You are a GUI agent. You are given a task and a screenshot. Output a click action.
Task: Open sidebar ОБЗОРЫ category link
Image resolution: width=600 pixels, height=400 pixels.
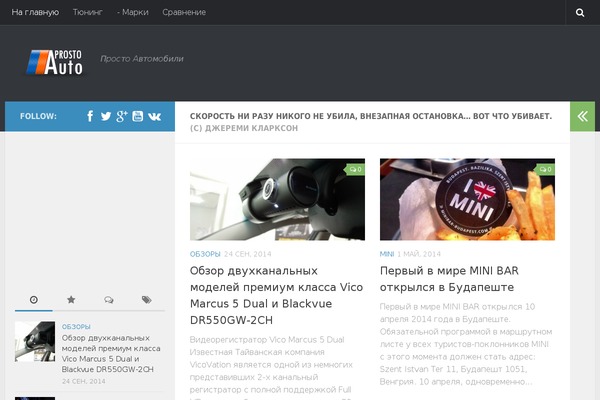pos(76,327)
